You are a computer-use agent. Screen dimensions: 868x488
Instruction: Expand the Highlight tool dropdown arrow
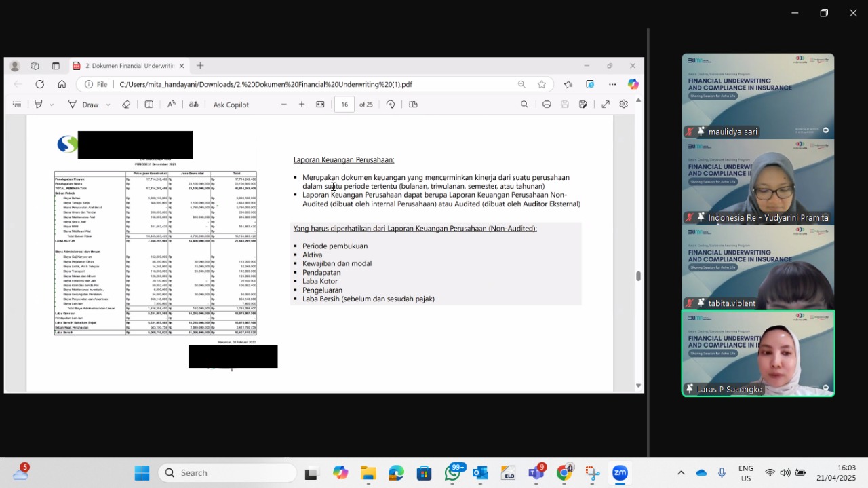pyautogui.click(x=52, y=105)
